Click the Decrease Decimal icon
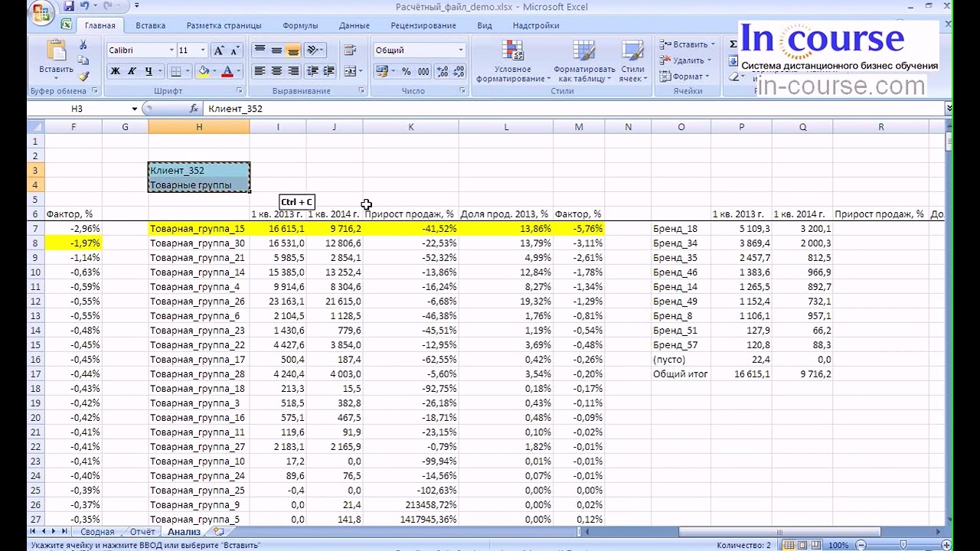Viewport: 980px width, 551px height. click(459, 71)
